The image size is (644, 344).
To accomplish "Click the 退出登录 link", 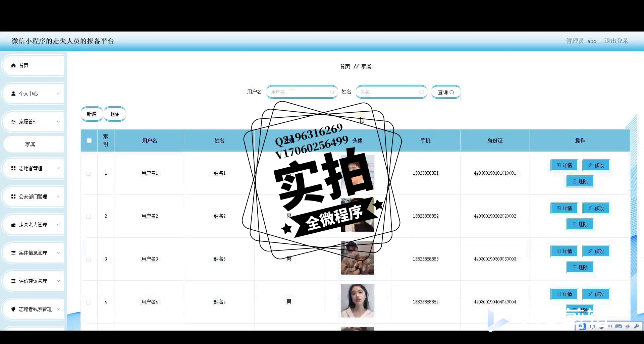I will 616,41.
